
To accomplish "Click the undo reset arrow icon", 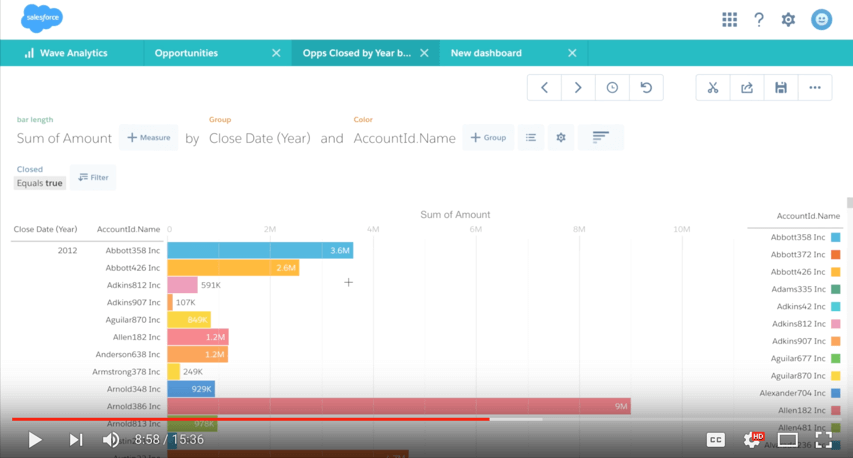I will [646, 88].
